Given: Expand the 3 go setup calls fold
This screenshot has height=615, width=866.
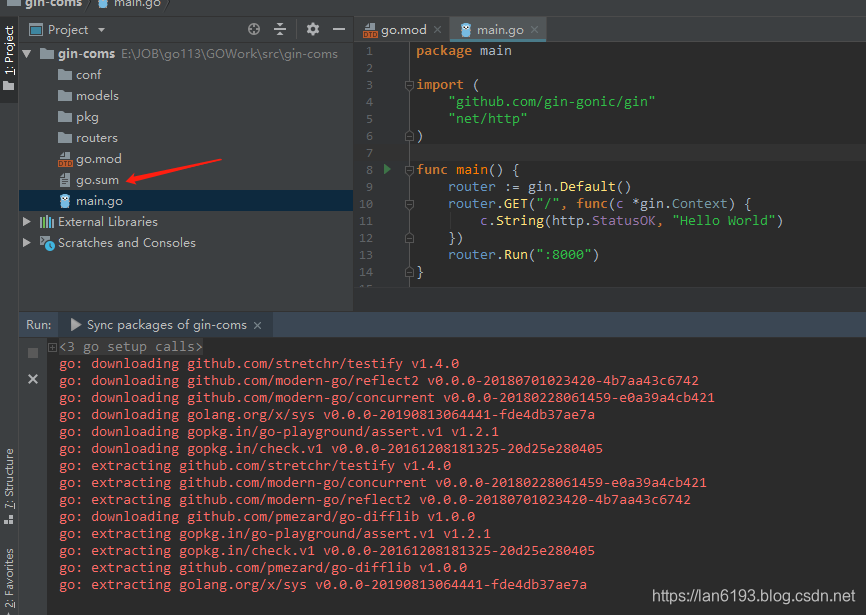Looking at the screenshot, I should 52,347.
